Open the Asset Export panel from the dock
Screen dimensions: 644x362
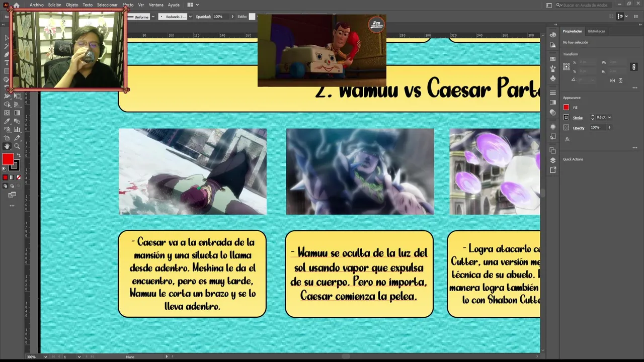coord(553,170)
